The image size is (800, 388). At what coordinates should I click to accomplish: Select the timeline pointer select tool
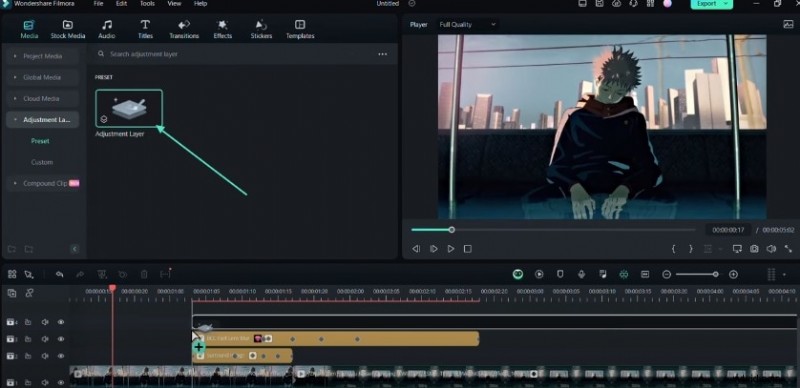pyautogui.click(x=29, y=275)
